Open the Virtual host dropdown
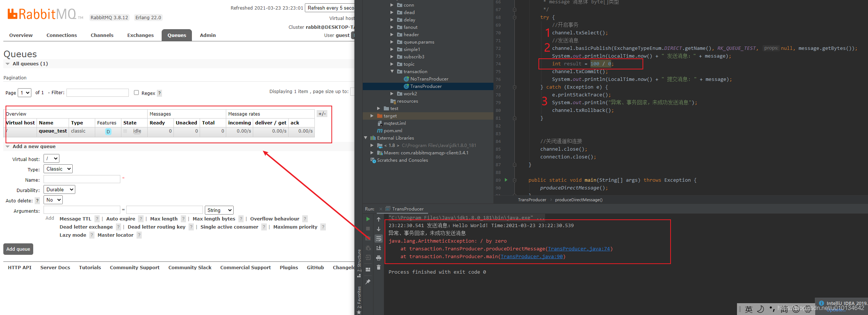Image resolution: width=868 pixels, height=315 pixels. 51,159
